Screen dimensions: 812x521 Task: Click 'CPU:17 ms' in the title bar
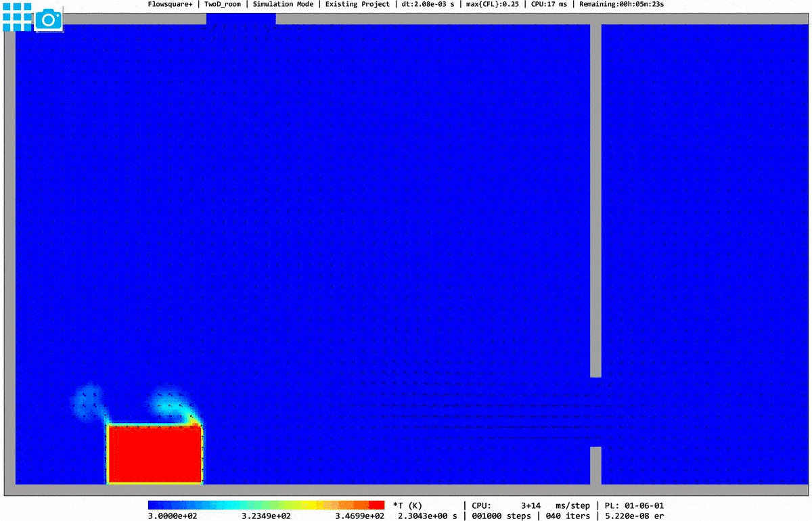tap(549, 4)
